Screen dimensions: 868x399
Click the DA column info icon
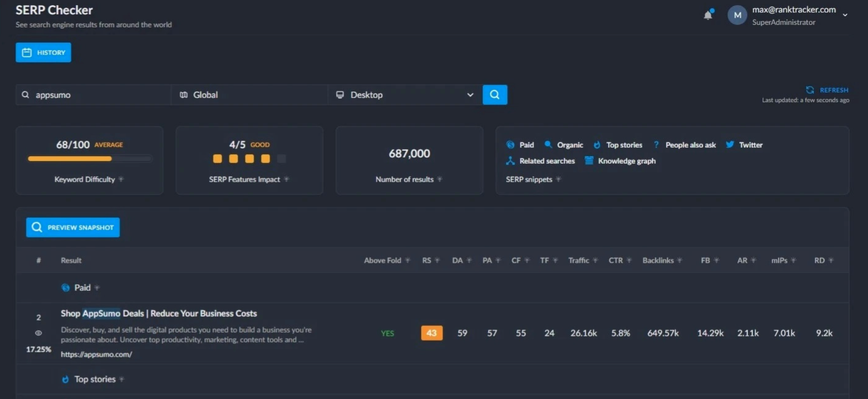pyautogui.click(x=469, y=261)
